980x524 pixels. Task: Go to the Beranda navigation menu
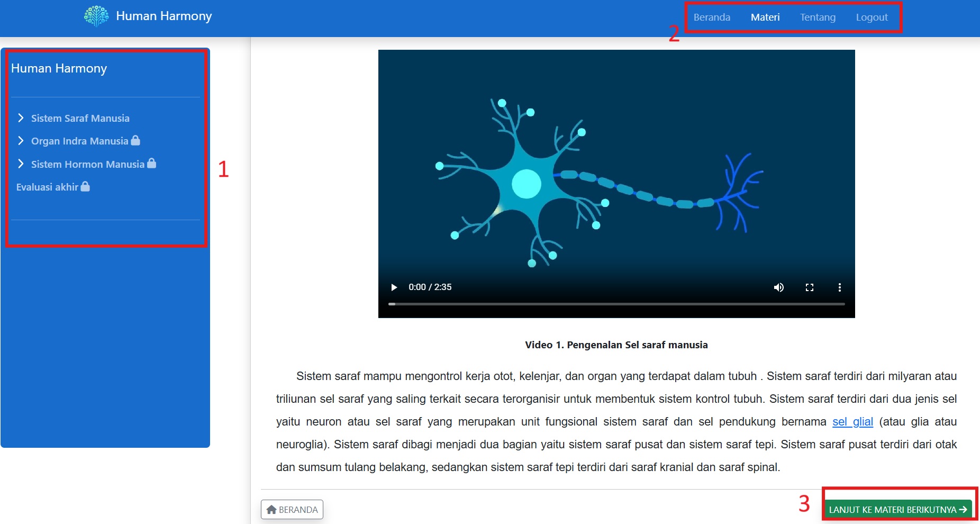712,17
